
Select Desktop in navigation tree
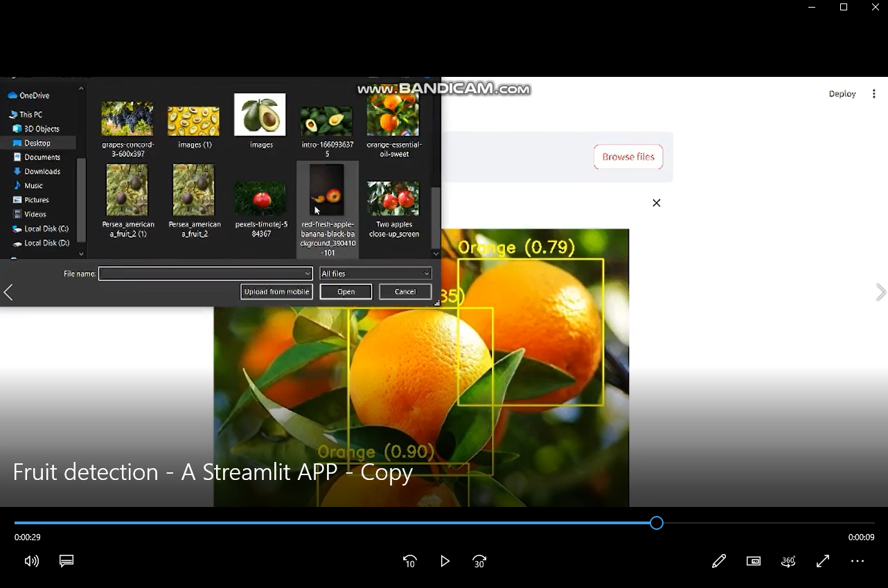(x=37, y=143)
